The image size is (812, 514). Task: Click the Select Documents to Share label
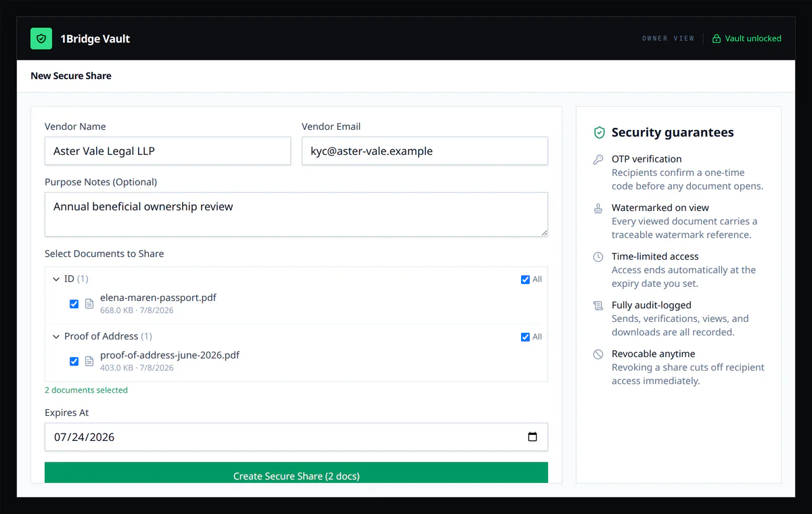tap(104, 254)
